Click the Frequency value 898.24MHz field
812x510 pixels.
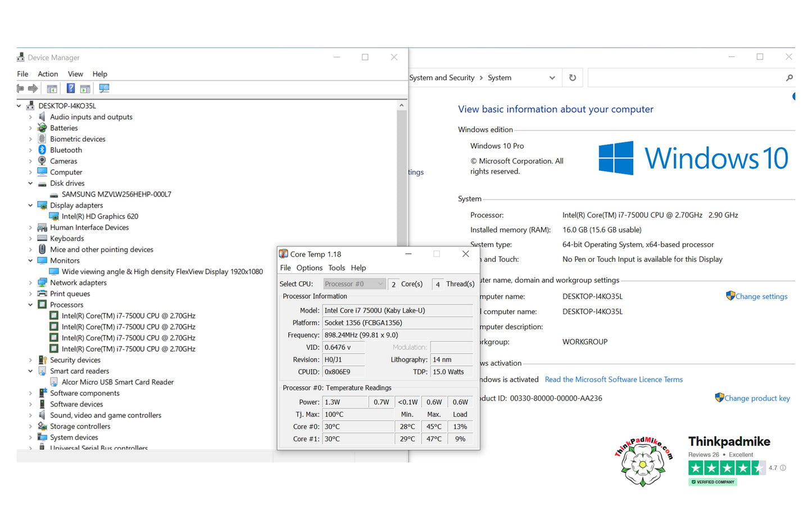point(398,335)
